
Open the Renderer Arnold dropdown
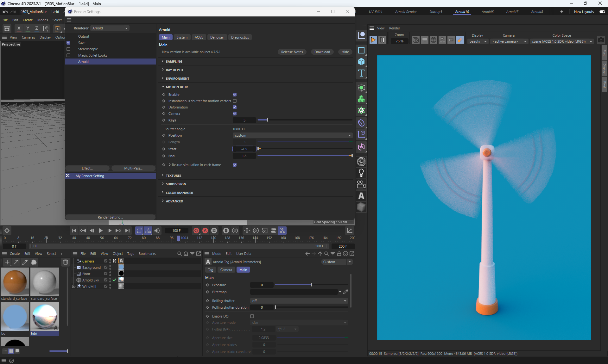point(110,28)
